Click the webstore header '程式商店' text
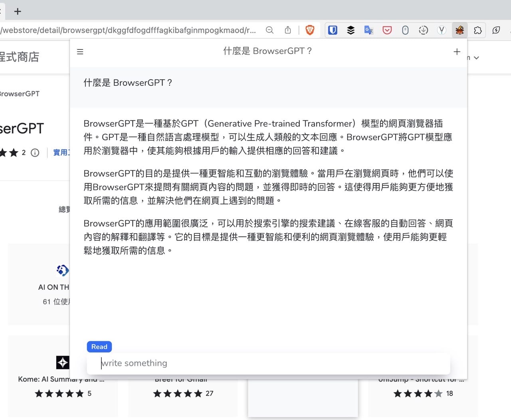This screenshot has height=420, width=511. 20,57
